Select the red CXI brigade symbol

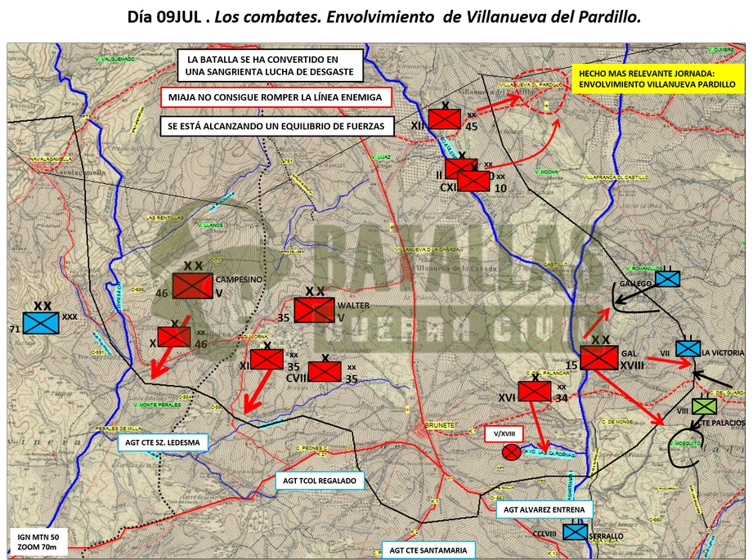coord(473,181)
